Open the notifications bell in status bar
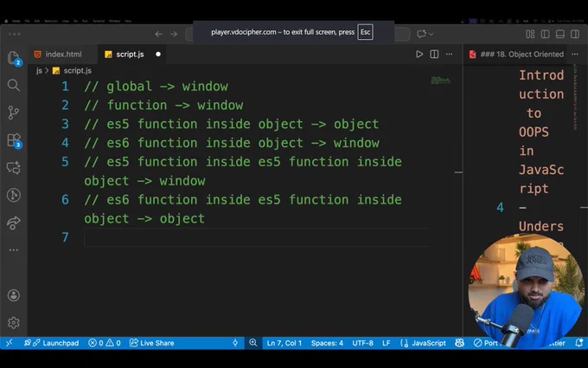 point(579,343)
